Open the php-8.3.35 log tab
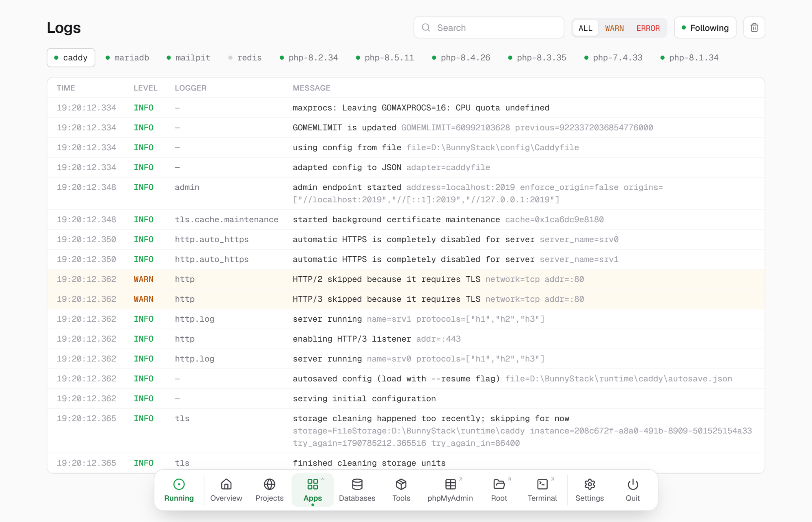The image size is (812, 522). pyautogui.click(x=537, y=58)
